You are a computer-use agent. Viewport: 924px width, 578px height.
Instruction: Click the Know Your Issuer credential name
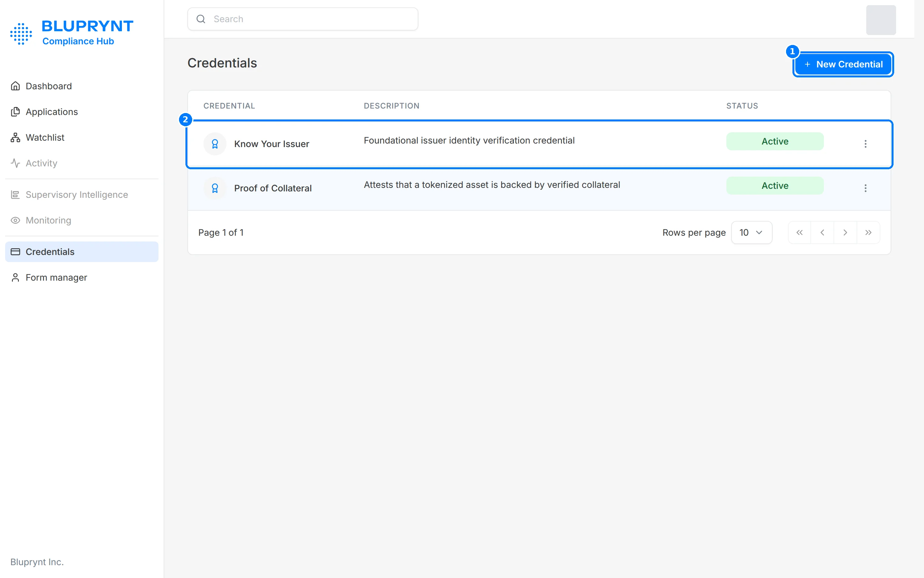[x=271, y=144]
